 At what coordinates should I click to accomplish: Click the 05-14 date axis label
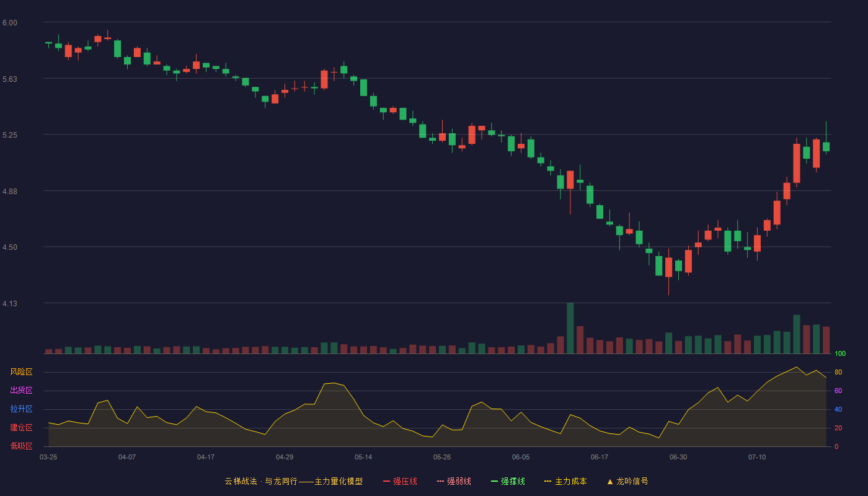pos(363,457)
